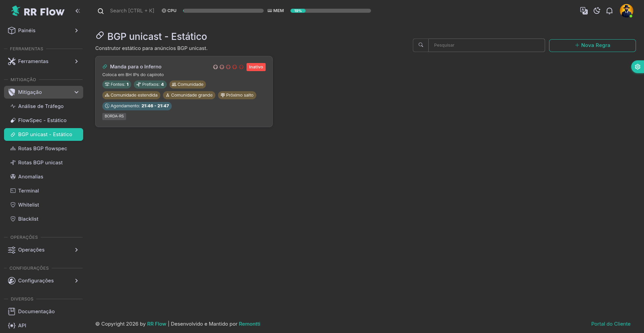This screenshot has width=644, height=333.
Task: Follow the Portal do Cliente link
Action: (x=610, y=324)
